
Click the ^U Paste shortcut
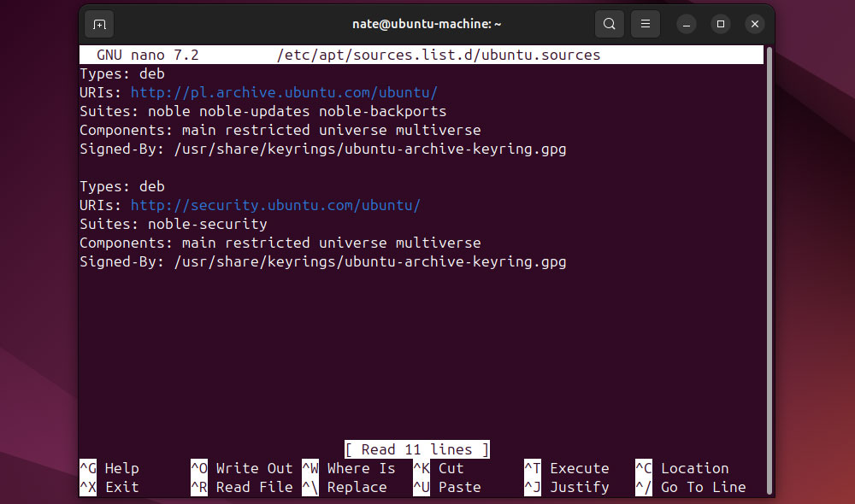click(x=447, y=487)
